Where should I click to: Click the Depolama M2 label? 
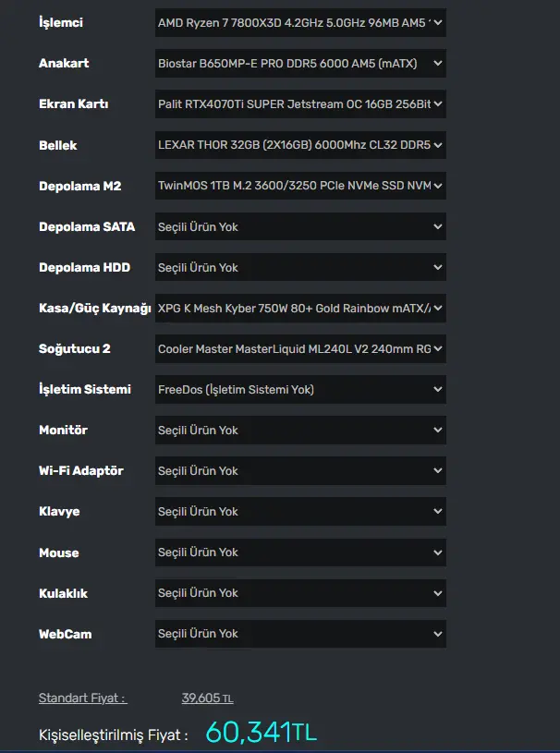point(79,186)
